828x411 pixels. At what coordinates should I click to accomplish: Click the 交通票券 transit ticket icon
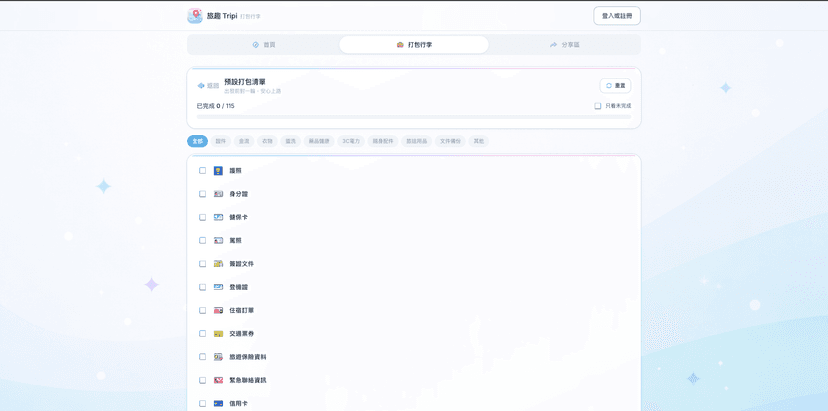(x=218, y=333)
